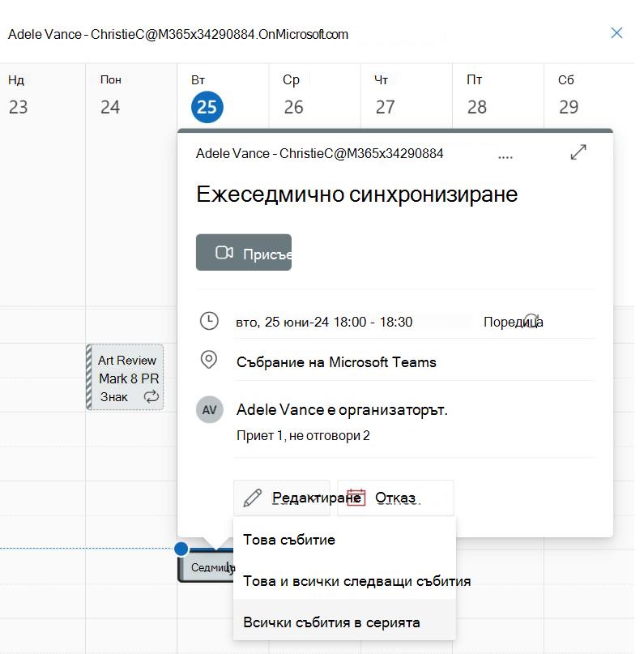Click the clock icon beside event time
Screen dimensions: 644x654
[209, 321]
